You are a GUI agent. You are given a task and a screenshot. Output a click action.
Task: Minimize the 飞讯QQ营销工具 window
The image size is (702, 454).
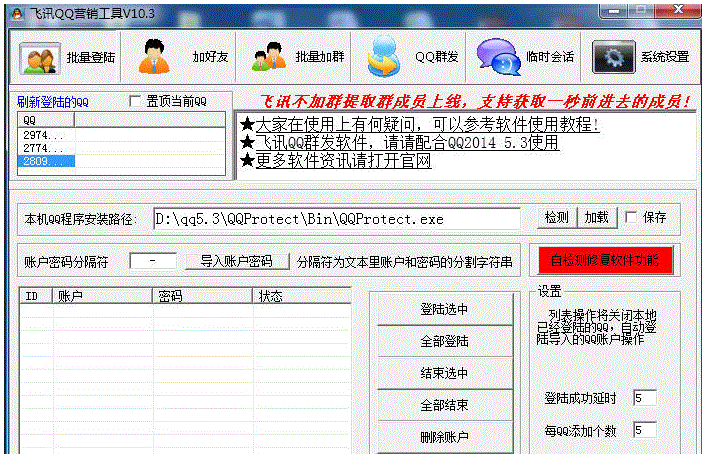tap(614, 11)
